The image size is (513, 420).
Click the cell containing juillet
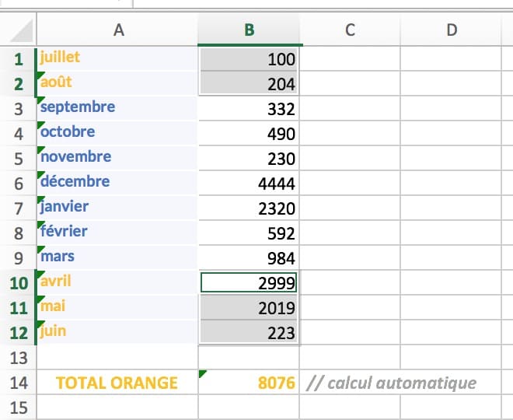click(x=117, y=58)
